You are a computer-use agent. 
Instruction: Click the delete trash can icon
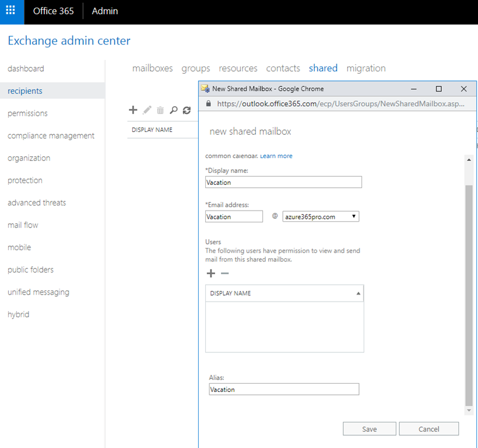160,110
